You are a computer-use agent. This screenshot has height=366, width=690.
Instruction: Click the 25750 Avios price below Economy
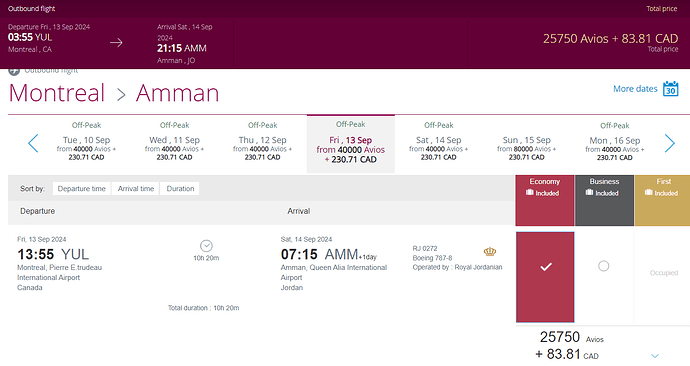tap(572, 337)
